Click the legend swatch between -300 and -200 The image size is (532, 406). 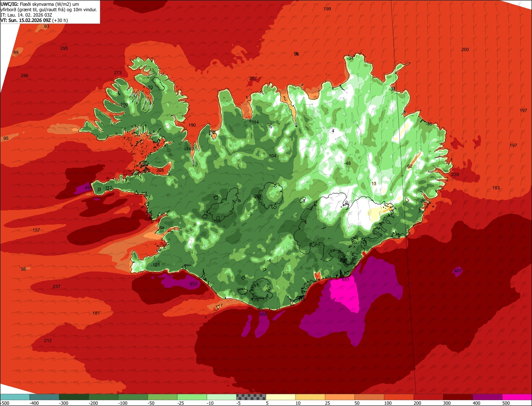74,397
